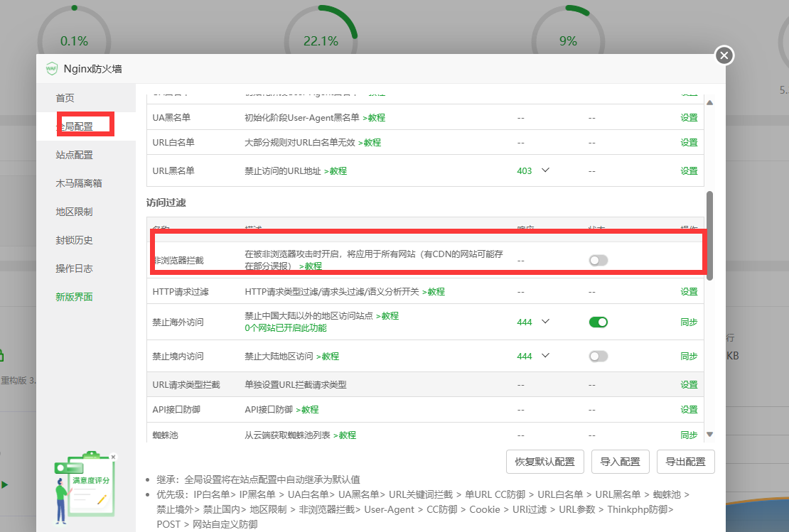Viewport: 789px width, 532px height.
Task: Click 同步 for 禁止境内访问
Action: coord(689,356)
